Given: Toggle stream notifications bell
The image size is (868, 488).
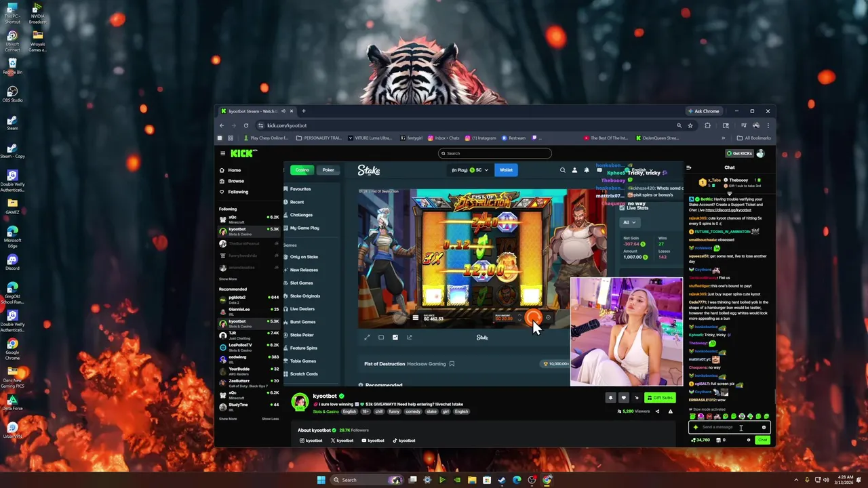Looking at the screenshot, I should [x=610, y=398].
